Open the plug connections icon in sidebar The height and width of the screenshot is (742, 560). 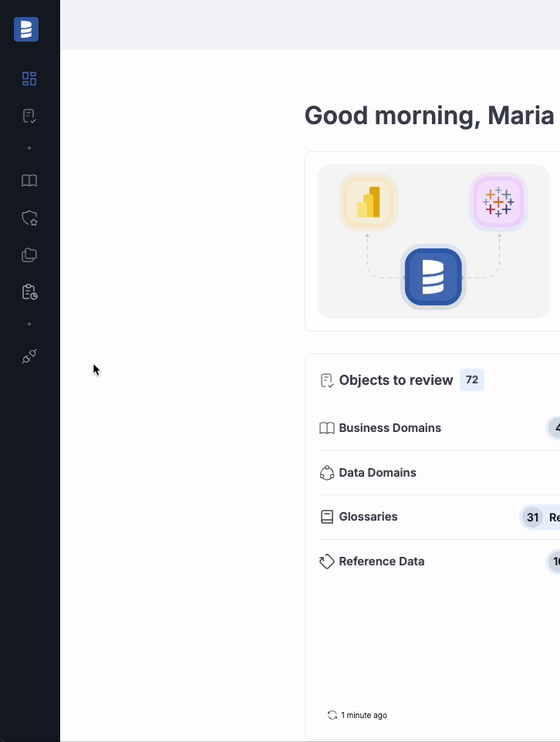click(x=29, y=356)
